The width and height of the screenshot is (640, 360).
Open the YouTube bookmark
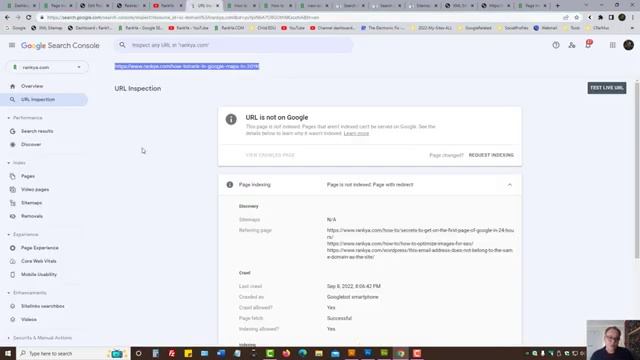[293, 28]
